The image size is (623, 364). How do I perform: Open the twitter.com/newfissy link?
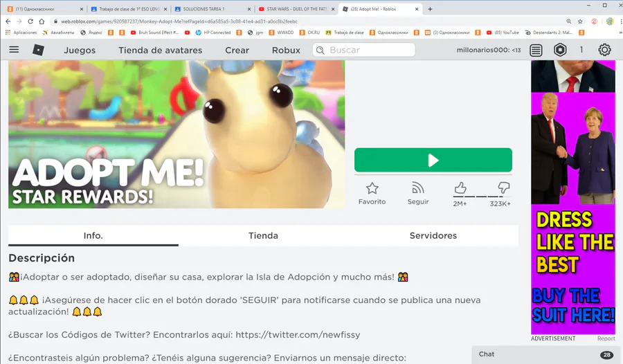[298, 335]
